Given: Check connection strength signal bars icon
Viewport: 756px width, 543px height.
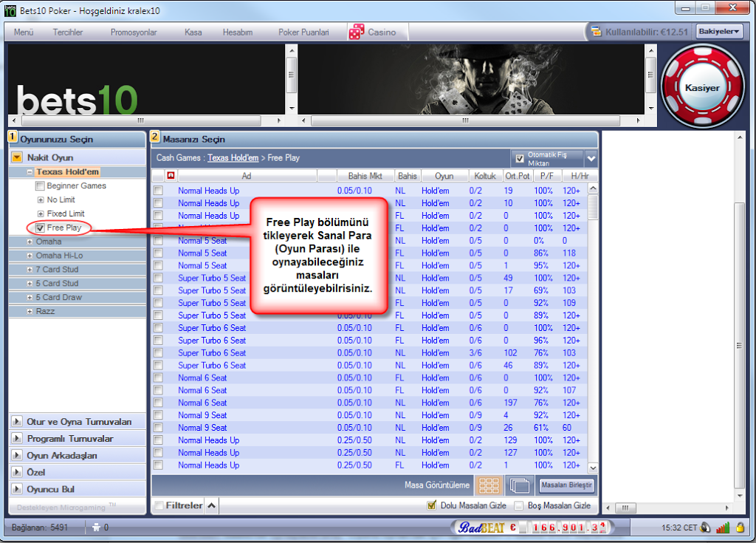Looking at the screenshot, I should click(723, 527).
